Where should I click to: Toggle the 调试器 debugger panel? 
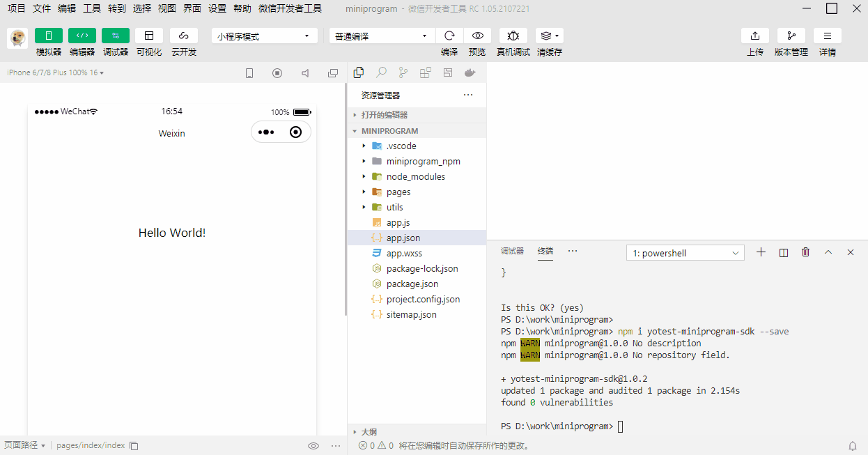click(116, 36)
